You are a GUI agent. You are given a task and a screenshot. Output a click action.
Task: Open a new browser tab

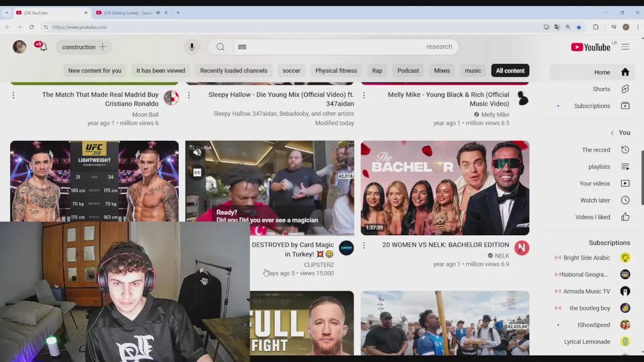click(x=178, y=13)
